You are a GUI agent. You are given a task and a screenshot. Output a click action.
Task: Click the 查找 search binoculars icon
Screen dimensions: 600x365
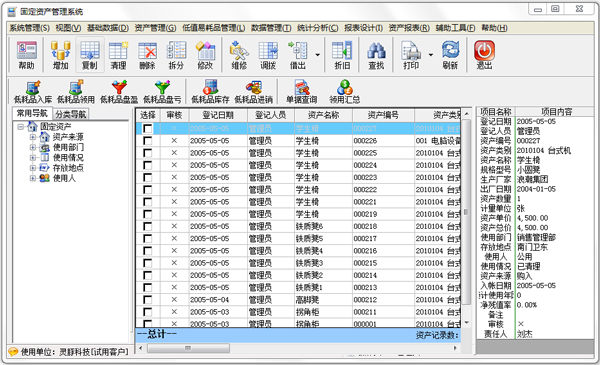coord(376,55)
